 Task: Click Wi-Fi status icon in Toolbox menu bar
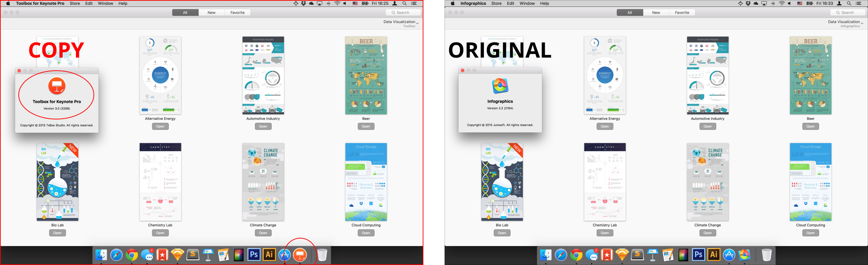point(337,4)
